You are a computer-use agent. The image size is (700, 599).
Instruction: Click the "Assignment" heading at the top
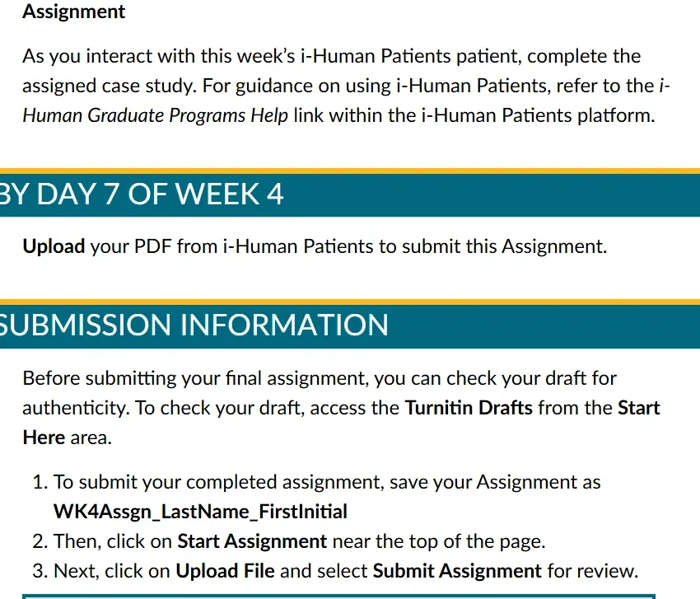pyautogui.click(x=74, y=12)
